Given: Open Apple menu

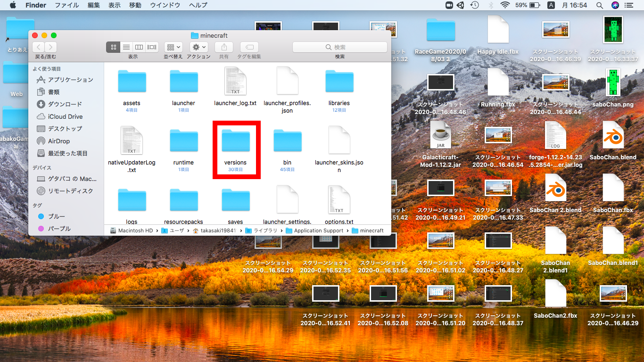Looking at the screenshot, I should [13, 5].
